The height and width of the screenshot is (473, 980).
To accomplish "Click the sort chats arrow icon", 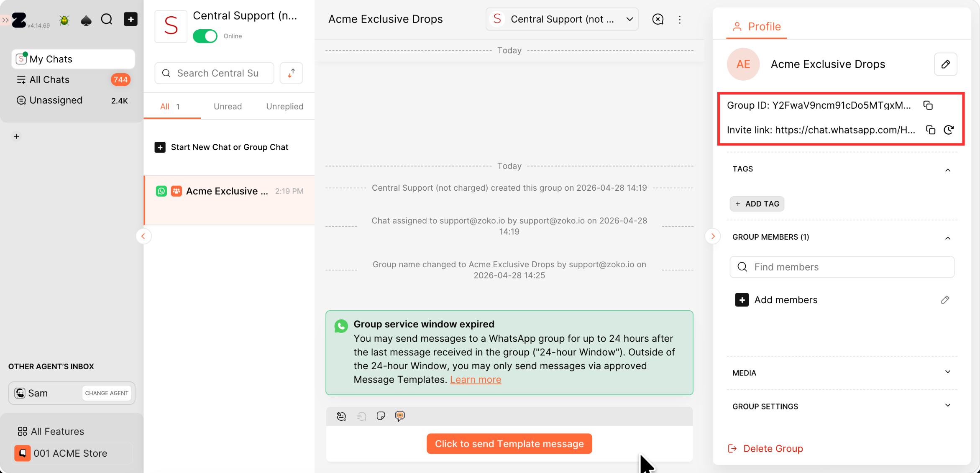I will pos(291,73).
